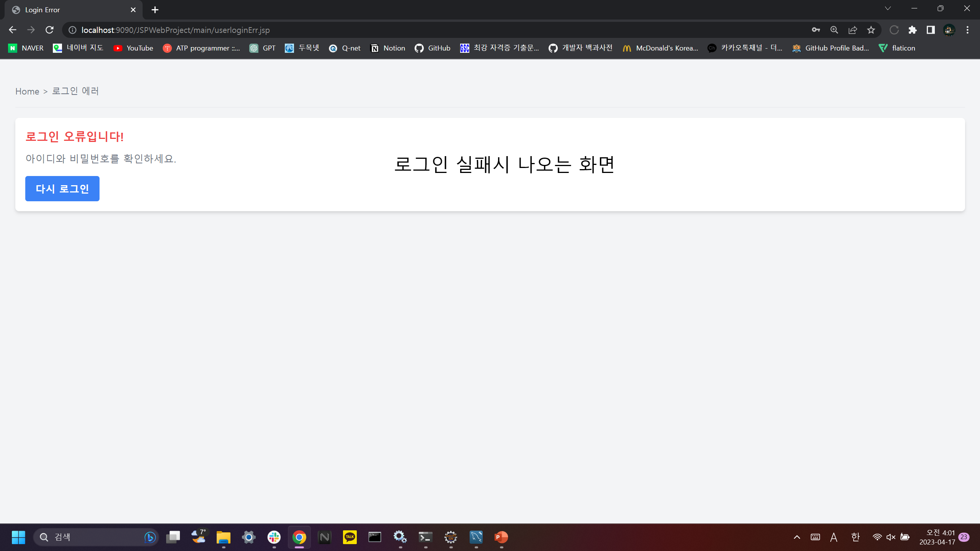The width and height of the screenshot is (980, 551).
Task: Open the Chrome three-dot menu
Action: pos(967,30)
